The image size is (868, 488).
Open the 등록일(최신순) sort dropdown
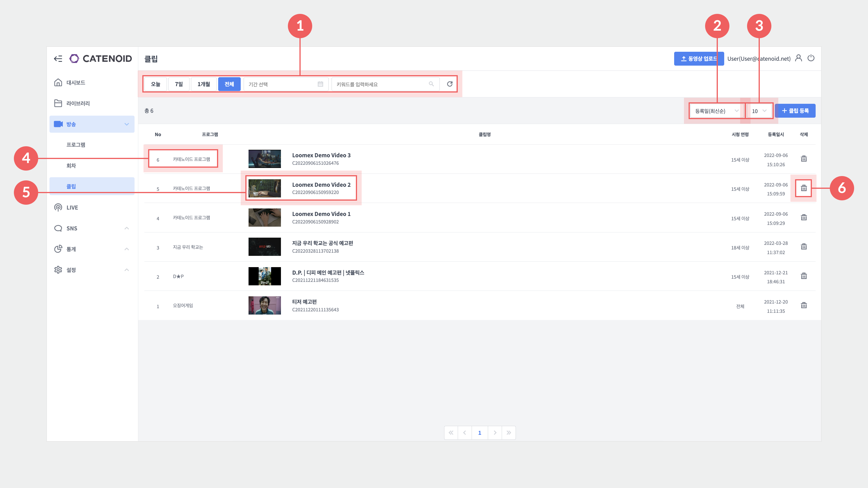tap(716, 111)
